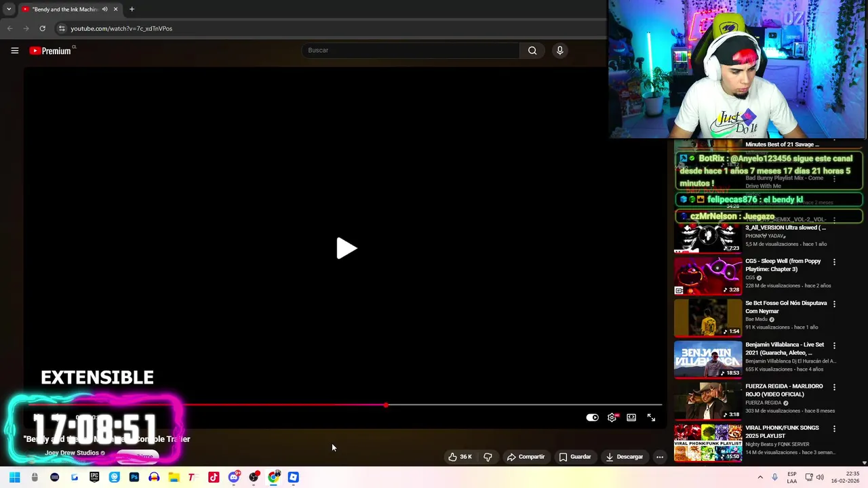Play video with large center play button
This screenshot has width=868, height=488.
(x=347, y=249)
